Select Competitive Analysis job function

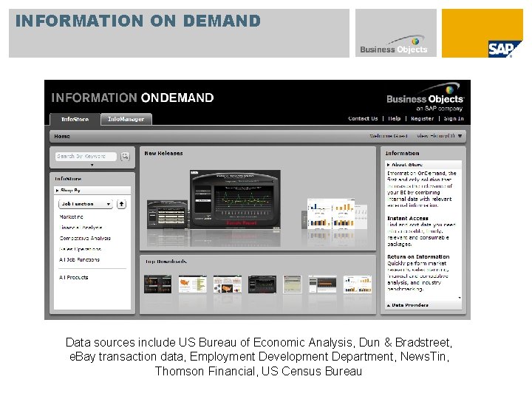(85, 238)
